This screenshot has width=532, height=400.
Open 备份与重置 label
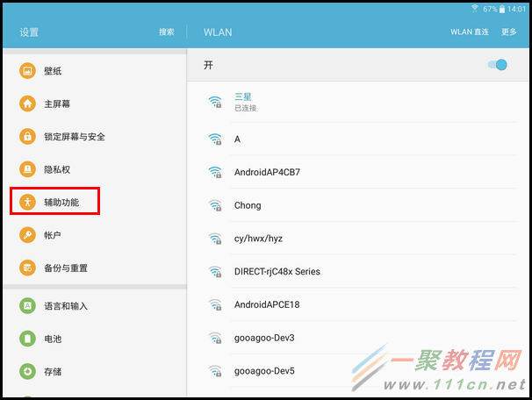tap(66, 268)
